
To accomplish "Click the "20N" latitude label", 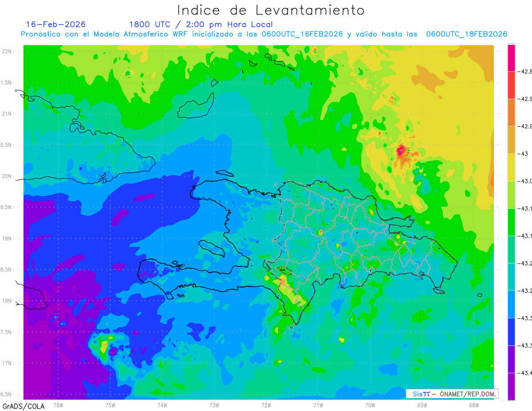I will [x=7, y=176].
